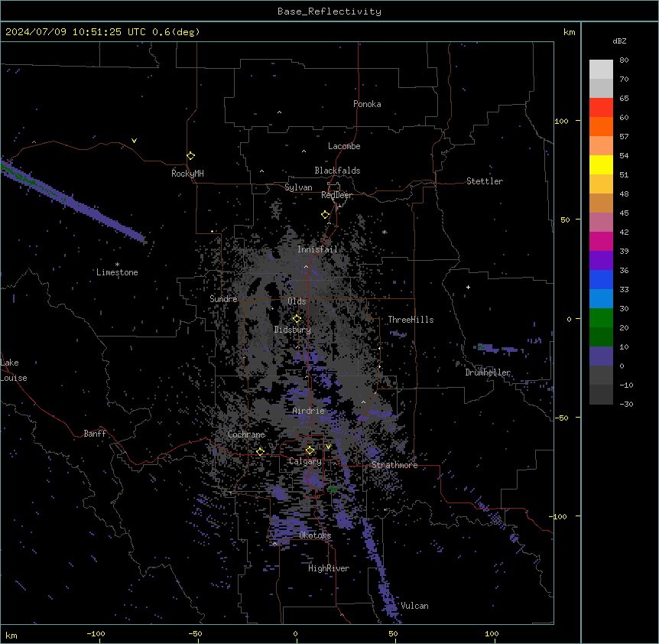Screen dimensions: 659x644
Task: Select the red swatch in the dBZ legend
Action: click(x=601, y=108)
